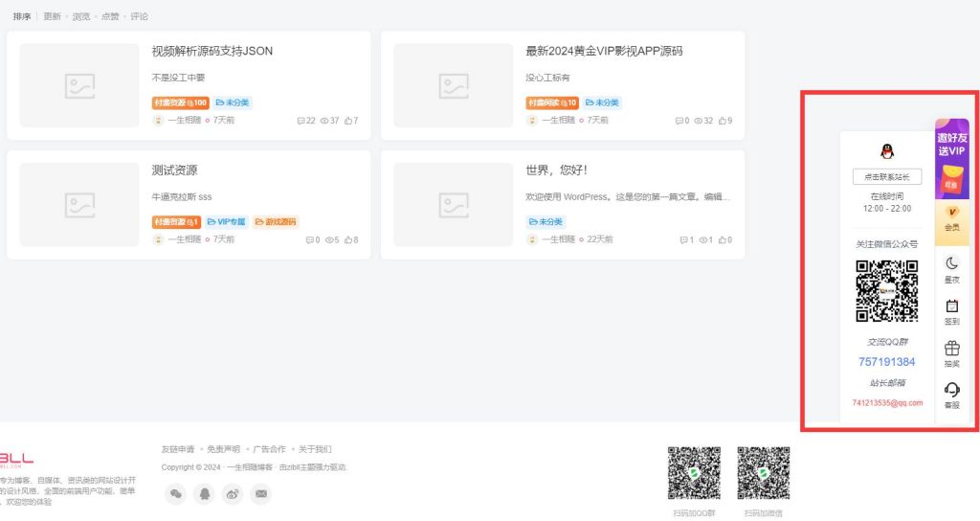980x521 pixels.
Task: Click the VIP专属 category tag
Action: point(226,222)
